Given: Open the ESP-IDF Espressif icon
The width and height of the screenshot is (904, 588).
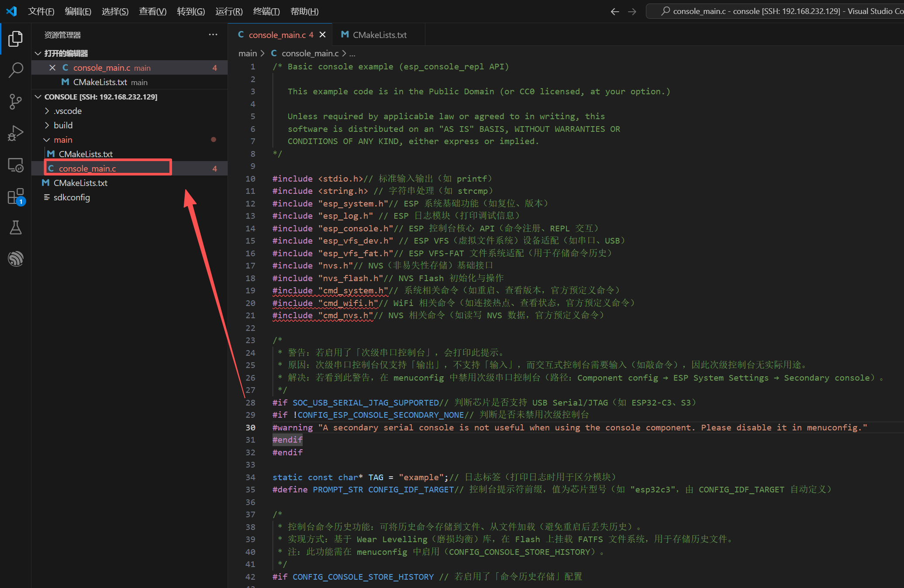Looking at the screenshot, I should (x=15, y=258).
